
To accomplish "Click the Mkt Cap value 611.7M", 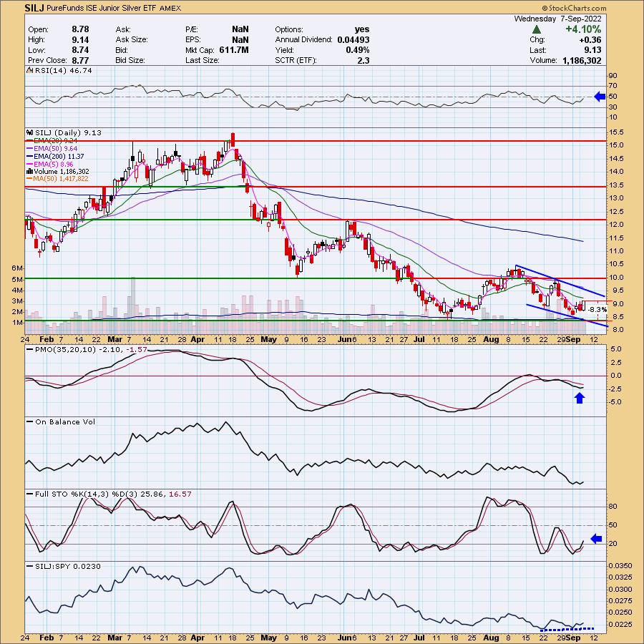I will 234,49.
